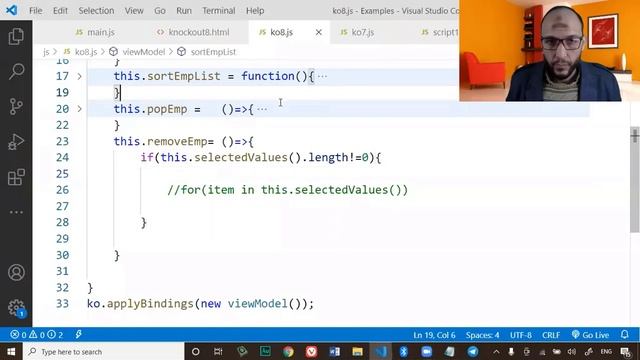Switch to the knockout8.html tab
The height and width of the screenshot is (360, 640).
coord(193,32)
